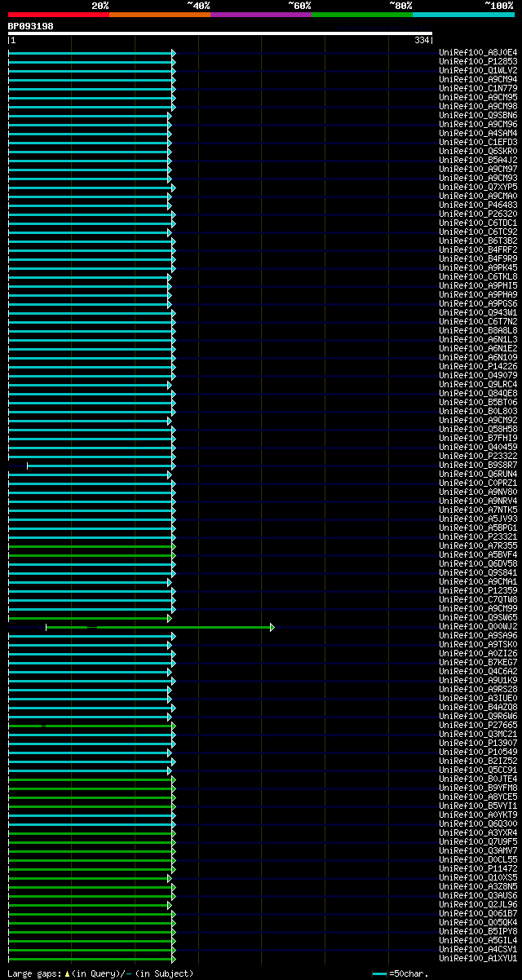The width and height of the screenshot is (522, 980).
Task: Click the BP093198 query name
Action: [x=31, y=26]
